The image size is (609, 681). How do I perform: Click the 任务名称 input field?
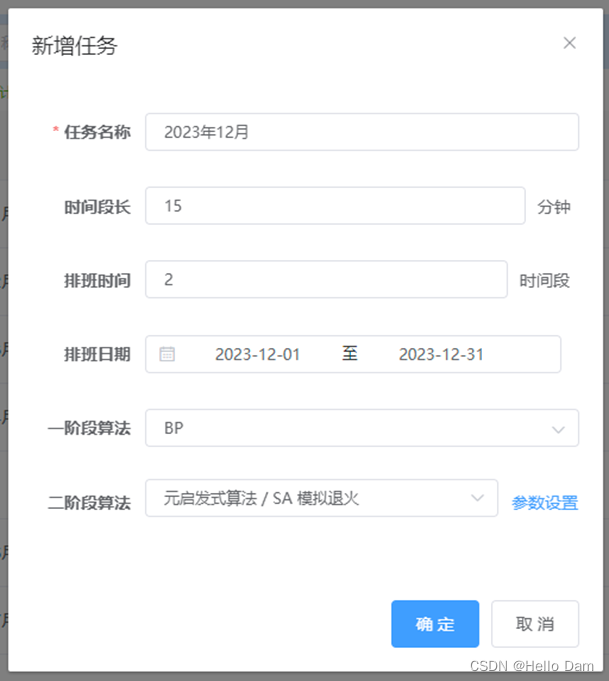pos(362,132)
